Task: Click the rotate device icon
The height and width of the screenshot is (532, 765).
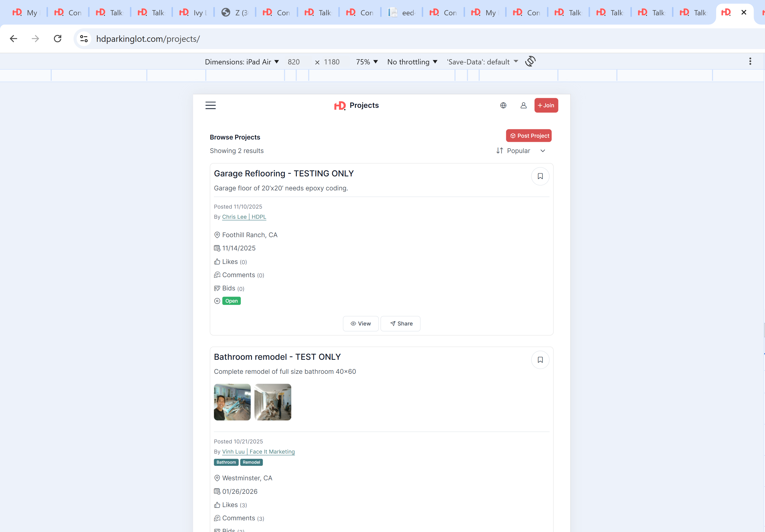Action: click(x=530, y=62)
